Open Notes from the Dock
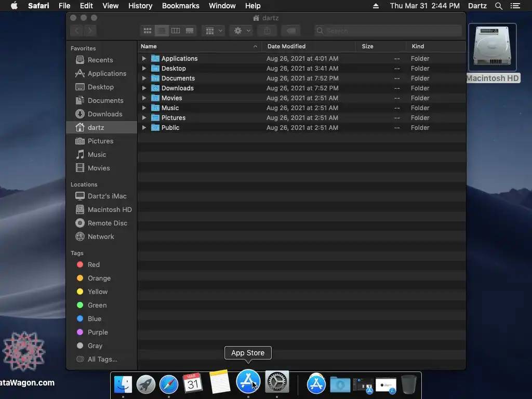532x399 pixels. 220,381
